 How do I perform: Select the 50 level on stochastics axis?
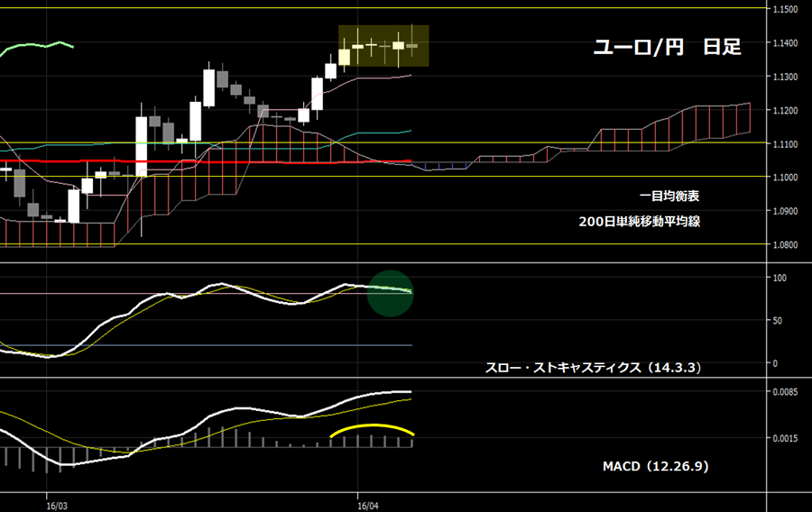[x=778, y=320]
